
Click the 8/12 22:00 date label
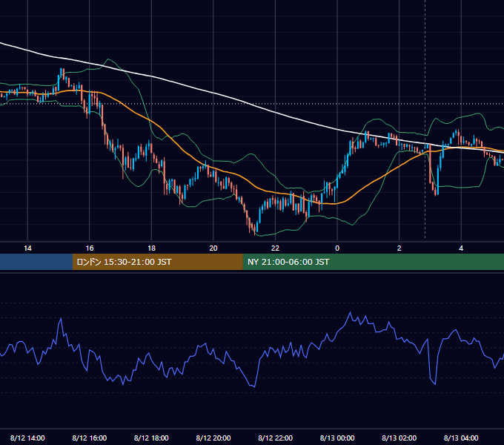click(x=276, y=438)
